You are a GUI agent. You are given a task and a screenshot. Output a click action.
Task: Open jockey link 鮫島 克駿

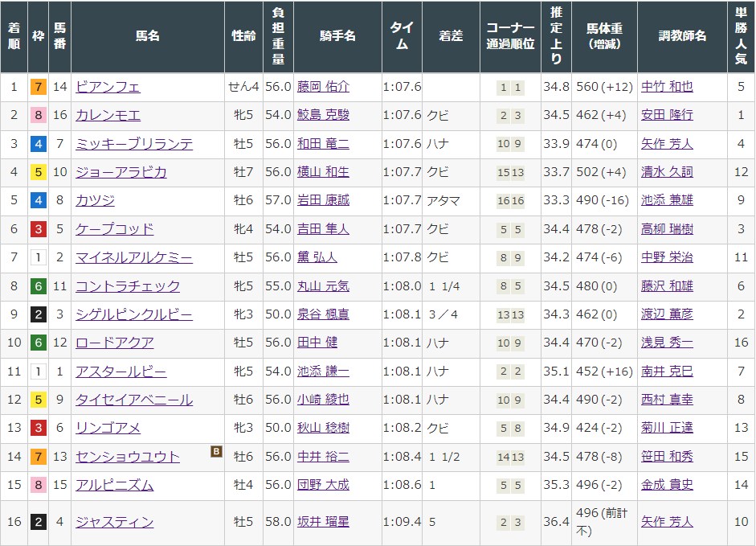click(x=323, y=115)
